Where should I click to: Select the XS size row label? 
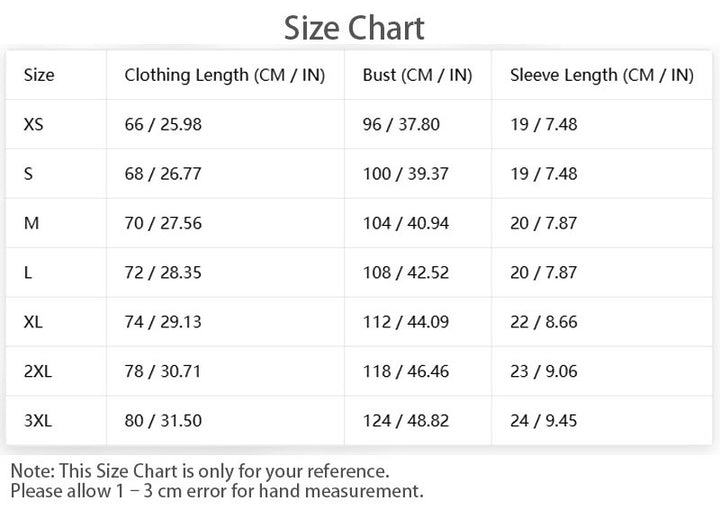pos(34,124)
